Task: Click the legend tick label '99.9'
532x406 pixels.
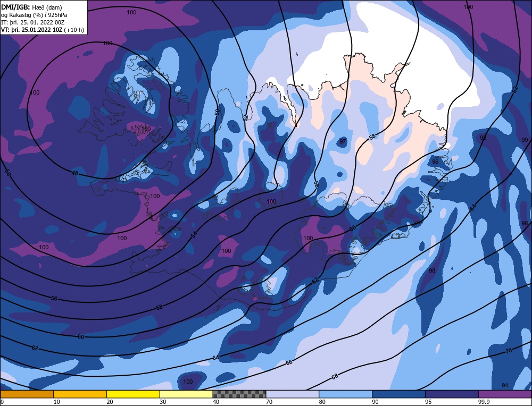Action: [483, 402]
